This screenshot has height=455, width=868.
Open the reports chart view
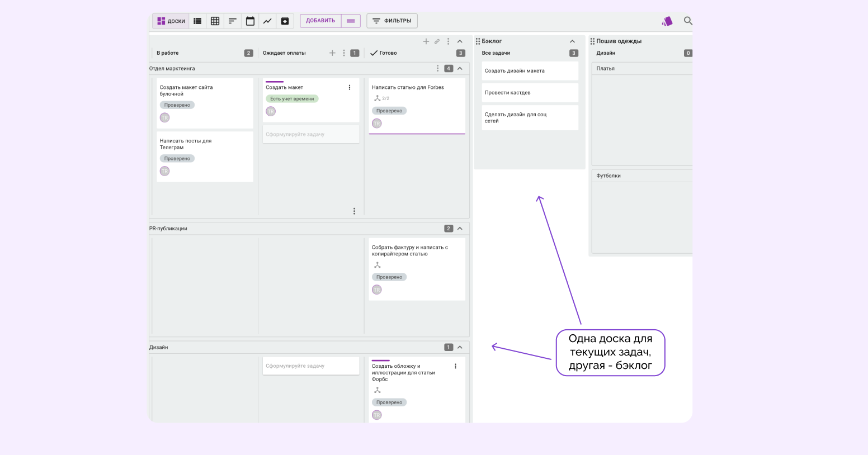click(x=267, y=21)
